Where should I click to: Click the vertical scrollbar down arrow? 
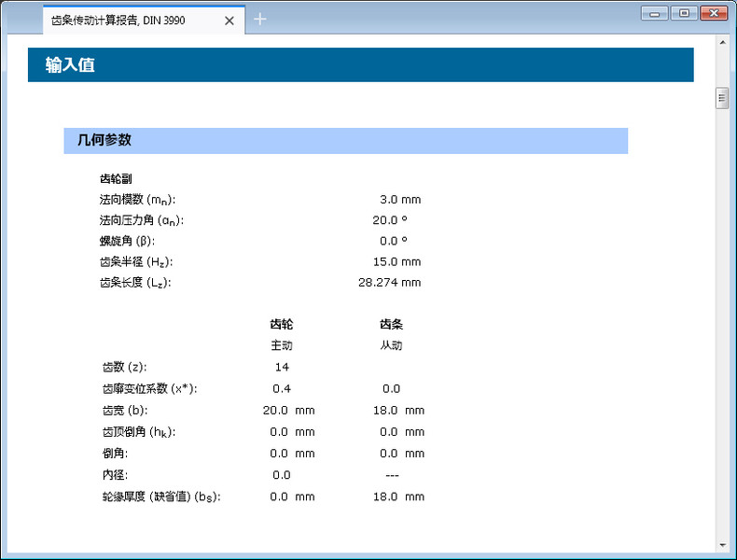pos(722,544)
